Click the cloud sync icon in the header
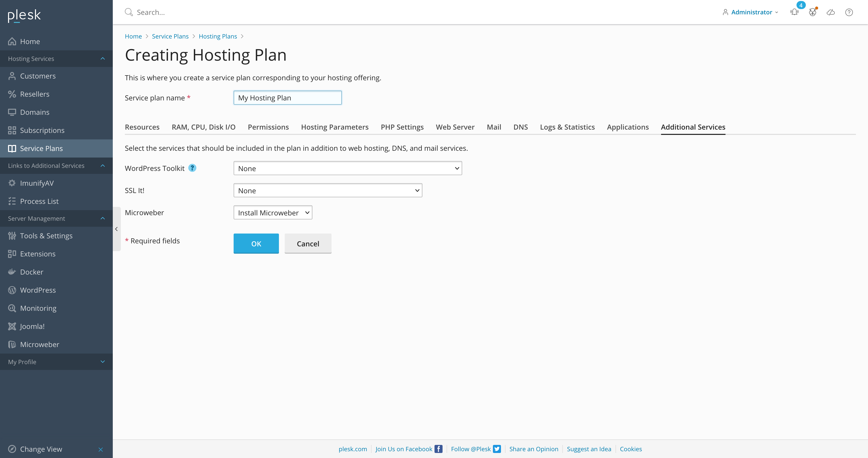Viewport: 868px width, 458px height. coord(830,12)
